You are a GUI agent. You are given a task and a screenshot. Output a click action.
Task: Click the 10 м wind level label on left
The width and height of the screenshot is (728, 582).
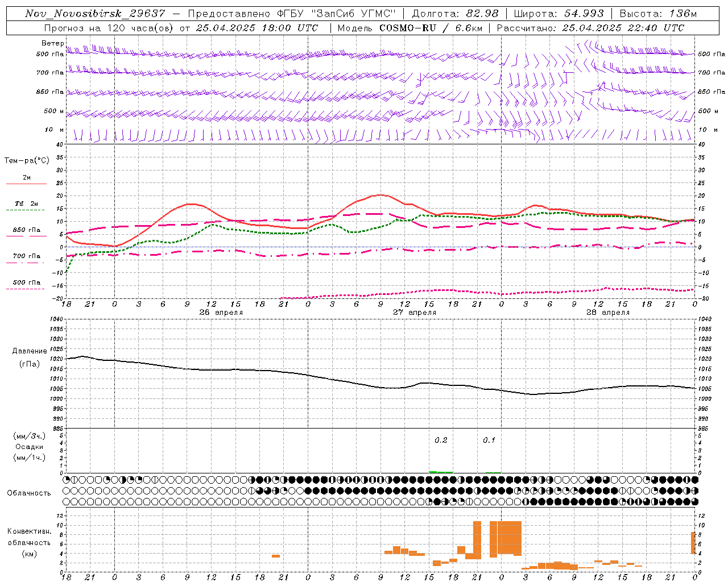(x=54, y=130)
